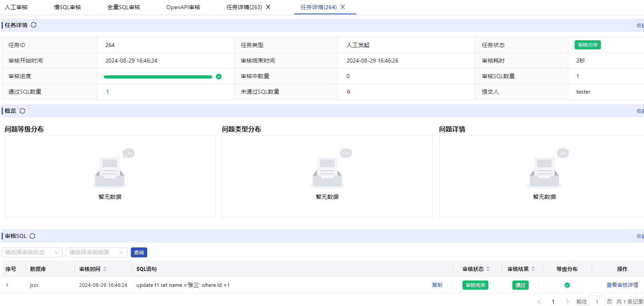Viewport: 644px width, 306px height.
Task: Copy the SQL statement with 复制
Action: coord(437,285)
